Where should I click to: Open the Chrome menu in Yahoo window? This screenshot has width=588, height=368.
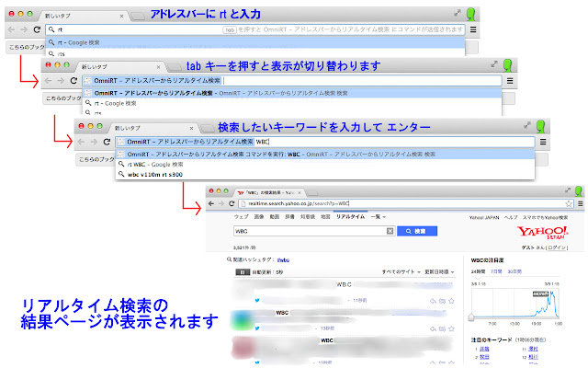tap(581, 203)
